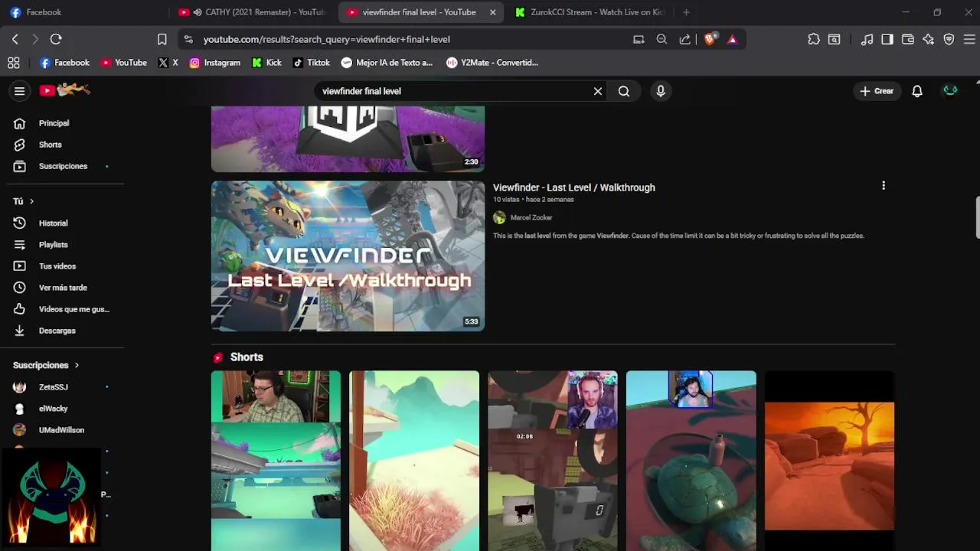Bookmark this page with bookmark icon
Screen dimensions: 980x551
point(162,39)
